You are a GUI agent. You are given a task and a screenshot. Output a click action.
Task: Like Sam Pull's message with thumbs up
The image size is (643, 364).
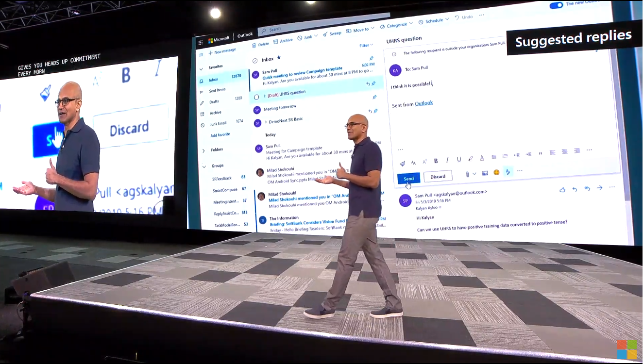click(x=562, y=189)
